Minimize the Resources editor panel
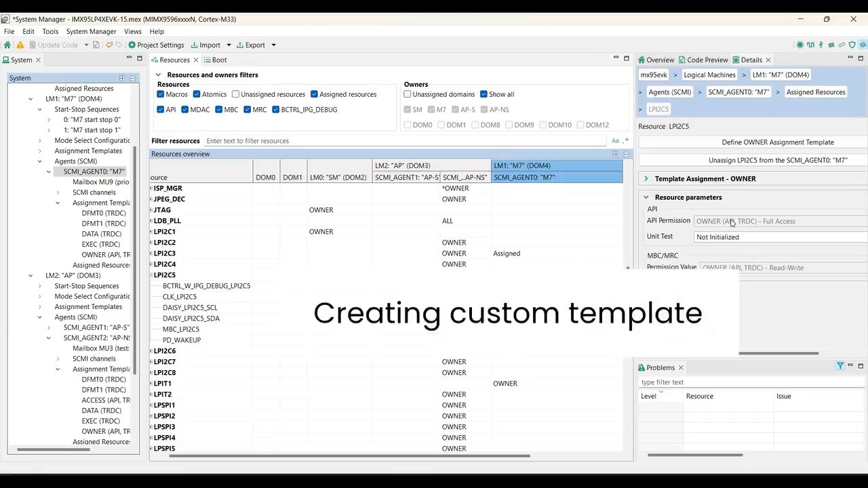 coord(616,58)
